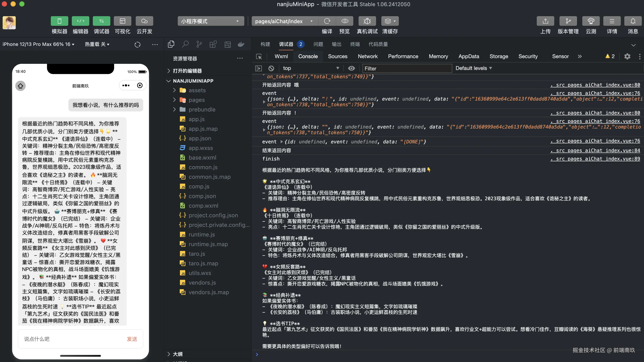Open DevTools settings gear icon

(x=627, y=56)
